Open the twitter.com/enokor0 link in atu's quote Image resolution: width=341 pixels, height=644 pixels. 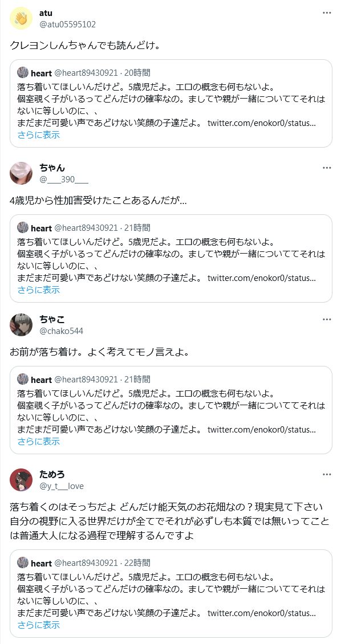pyautogui.click(x=262, y=124)
